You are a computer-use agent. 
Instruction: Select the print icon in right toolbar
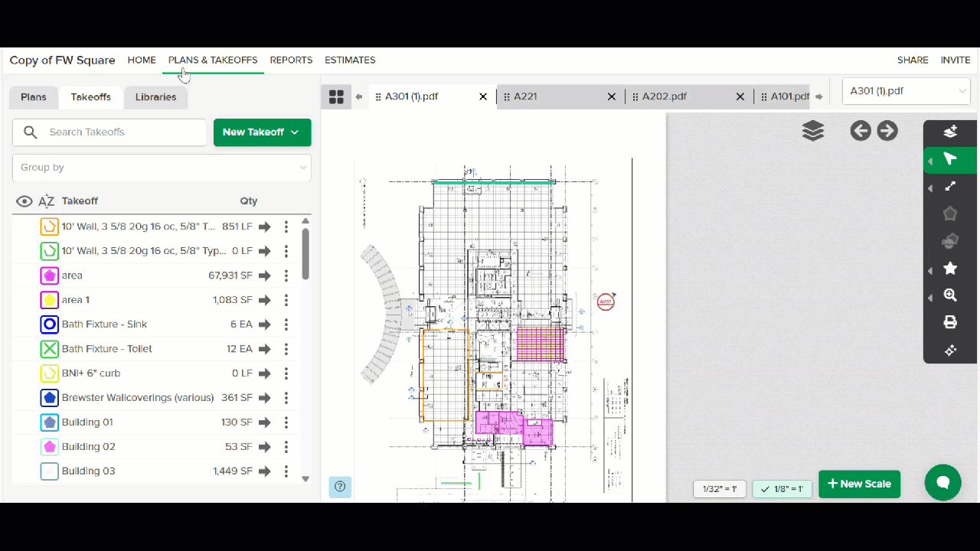tap(950, 322)
